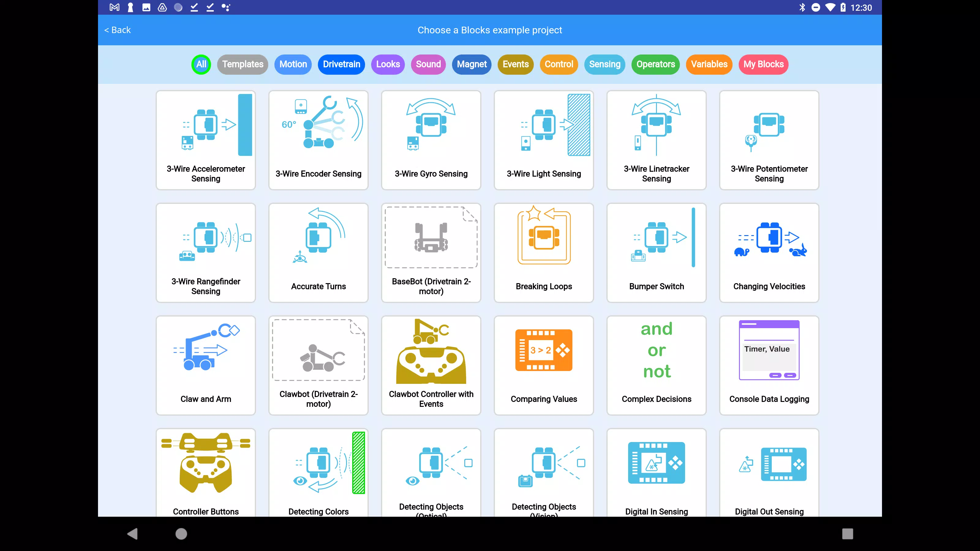980x551 pixels.
Task: Filter examples by Sensing category
Action: point(605,64)
